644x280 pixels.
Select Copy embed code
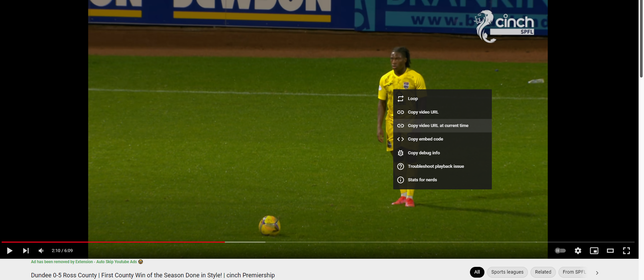pyautogui.click(x=442, y=139)
